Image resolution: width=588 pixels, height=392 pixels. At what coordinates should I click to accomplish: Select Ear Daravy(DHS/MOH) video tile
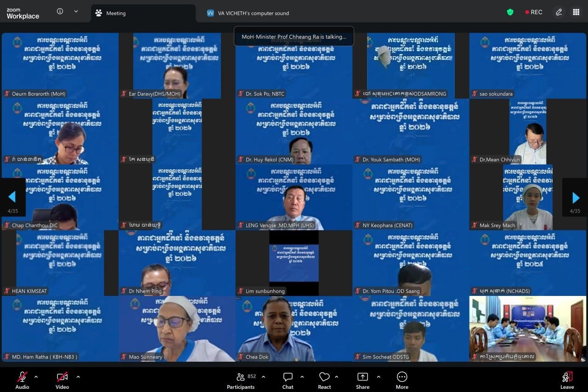pos(177,65)
